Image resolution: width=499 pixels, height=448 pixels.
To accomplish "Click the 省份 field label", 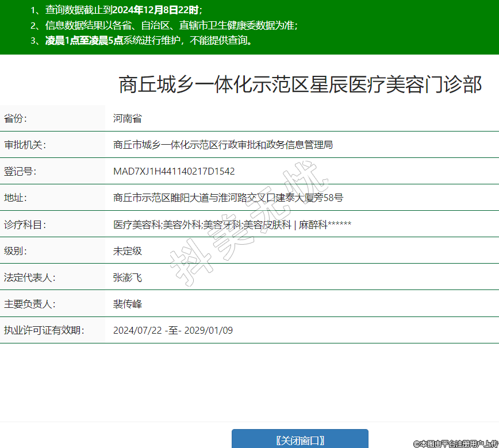I will (x=16, y=119).
